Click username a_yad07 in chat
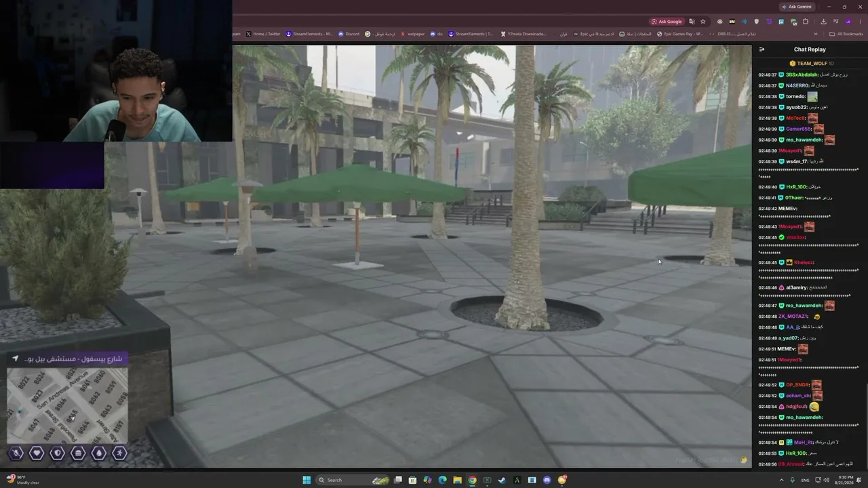The image size is (868, 488). click(x=789, y=338)
